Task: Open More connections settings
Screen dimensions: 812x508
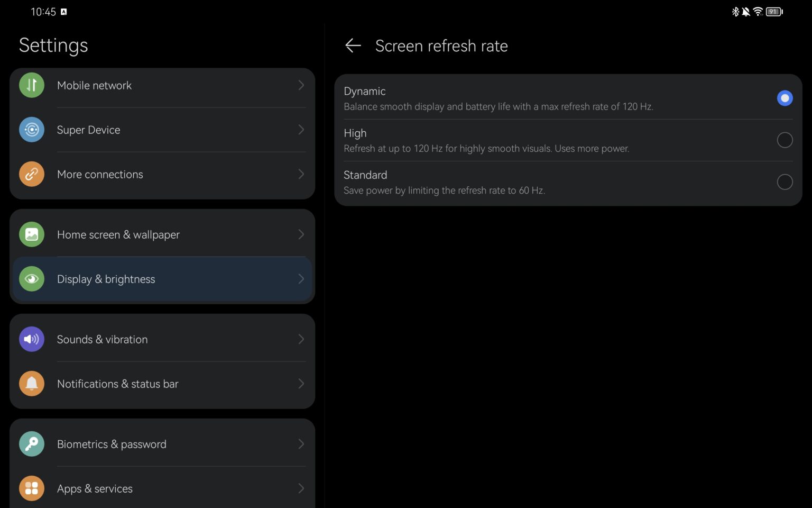Action: click(x=162, y=174)
